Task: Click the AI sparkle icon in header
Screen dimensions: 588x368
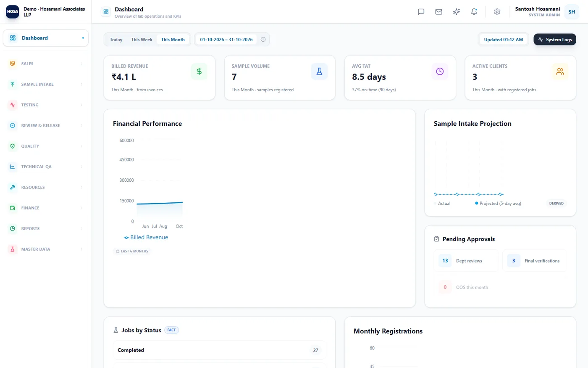Action: (x=456, y=12)
